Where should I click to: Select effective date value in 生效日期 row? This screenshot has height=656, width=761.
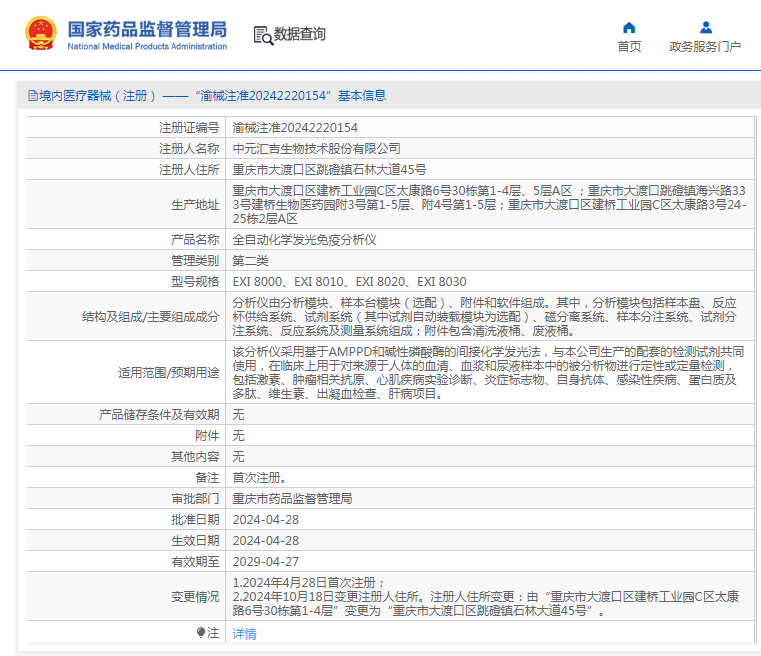tap(266, 541)
